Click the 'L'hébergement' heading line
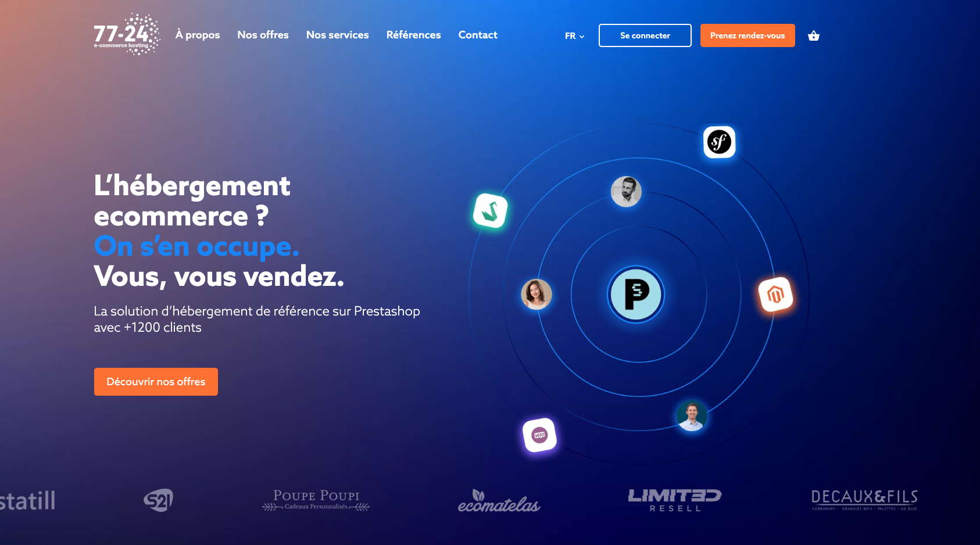The width and height of the screenshot is (980, 545). [192, 186]
